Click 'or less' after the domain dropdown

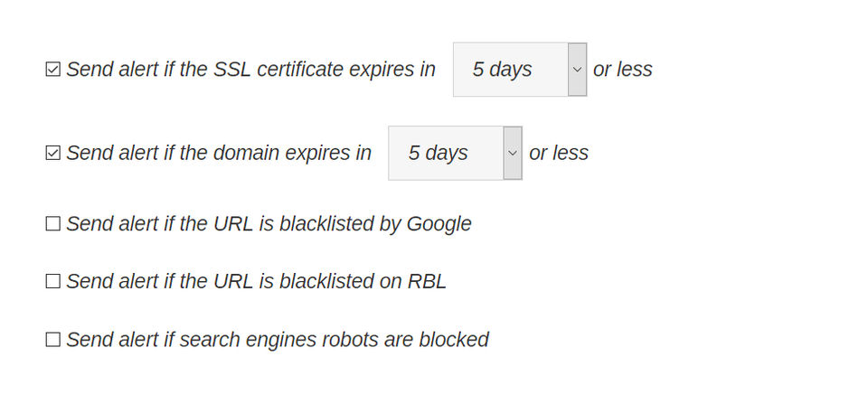point(558,154)
